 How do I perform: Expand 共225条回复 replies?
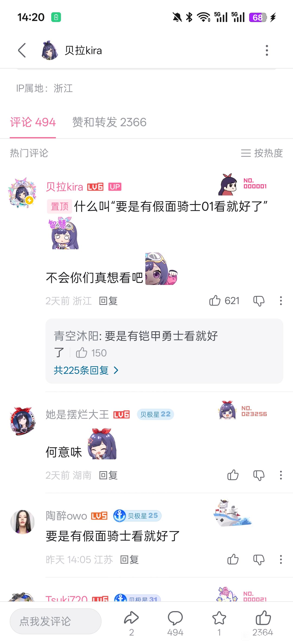pyautogui.click(x=86, y=370)
